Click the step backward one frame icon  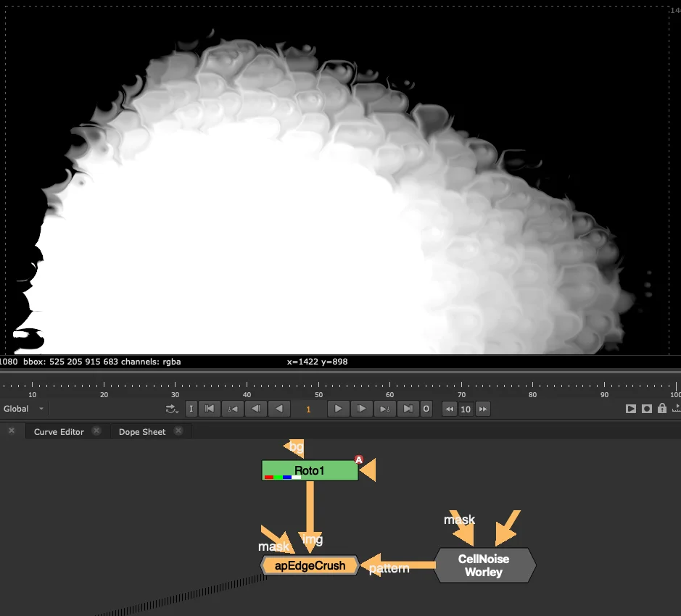pos(255,409)
